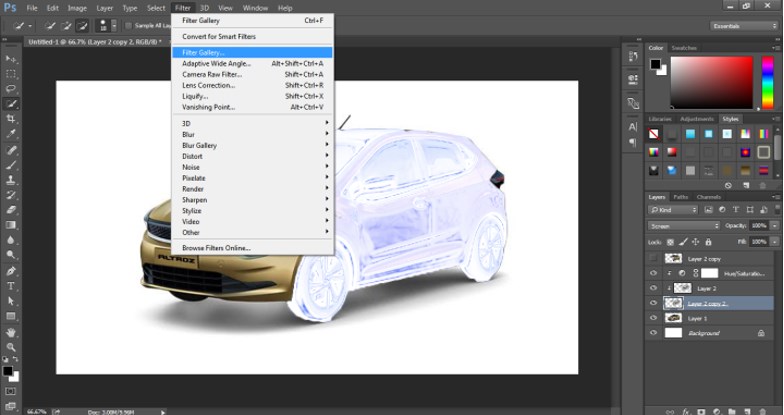Select the Quick Selection tool in the toolbox

pos(11,104)
